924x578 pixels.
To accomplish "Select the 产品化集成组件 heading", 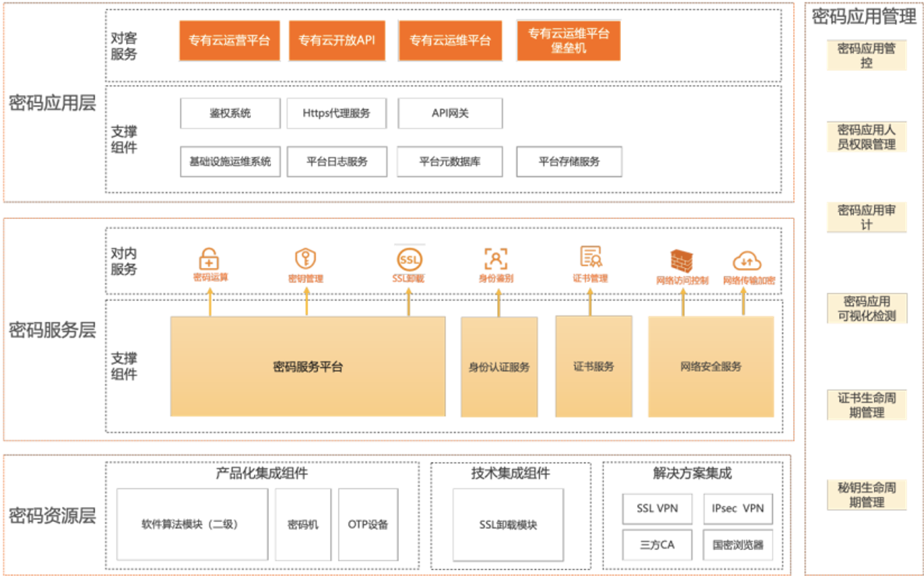I will (262, 473).
